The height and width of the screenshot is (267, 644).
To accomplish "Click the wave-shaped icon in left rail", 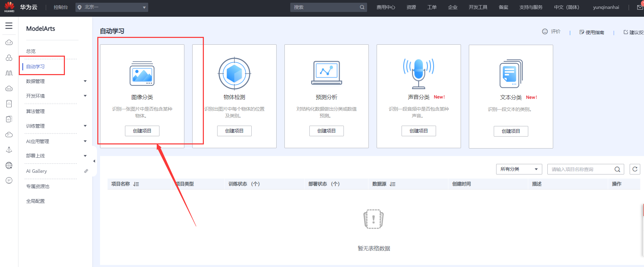I will point(9,73).
